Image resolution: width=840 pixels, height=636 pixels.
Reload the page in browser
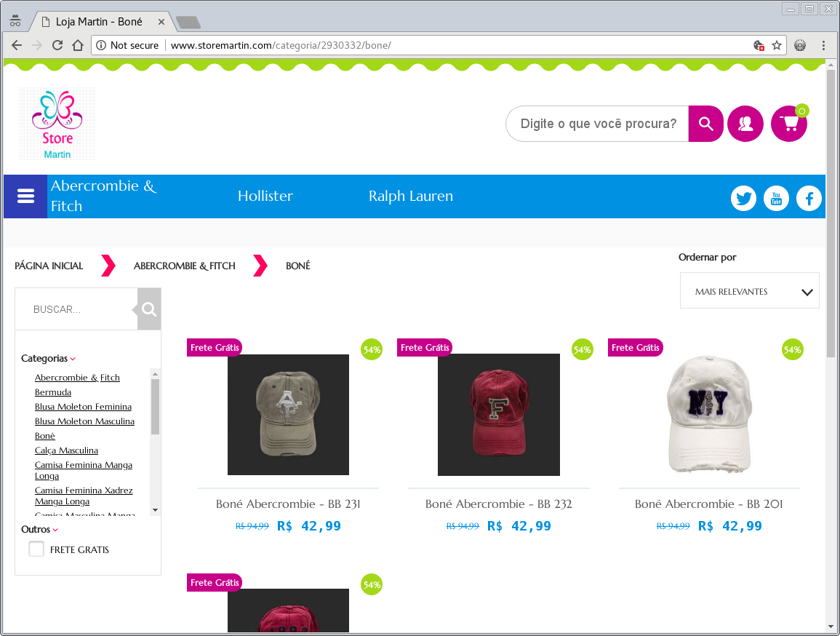tap(57, 45)
